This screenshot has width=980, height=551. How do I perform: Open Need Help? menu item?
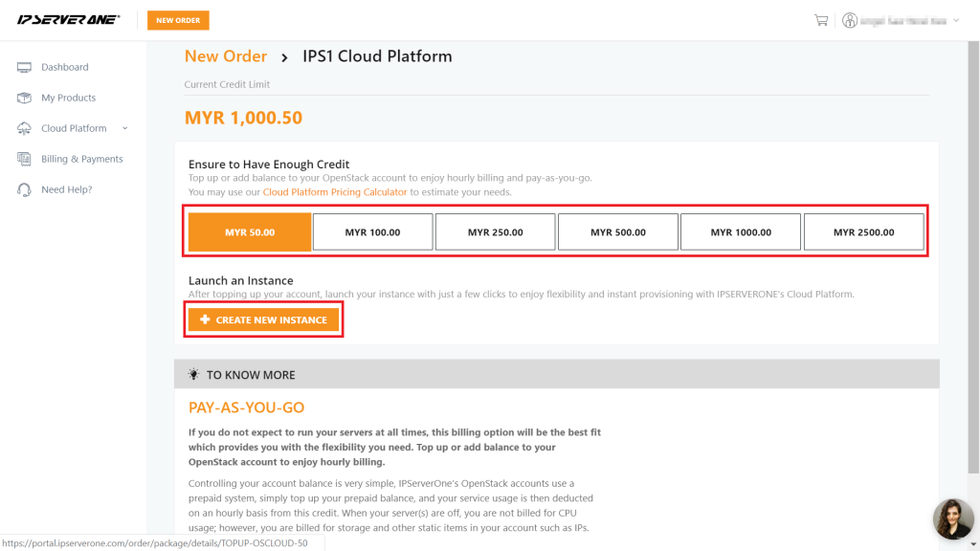pyautogui.click(x=67, y=189)
